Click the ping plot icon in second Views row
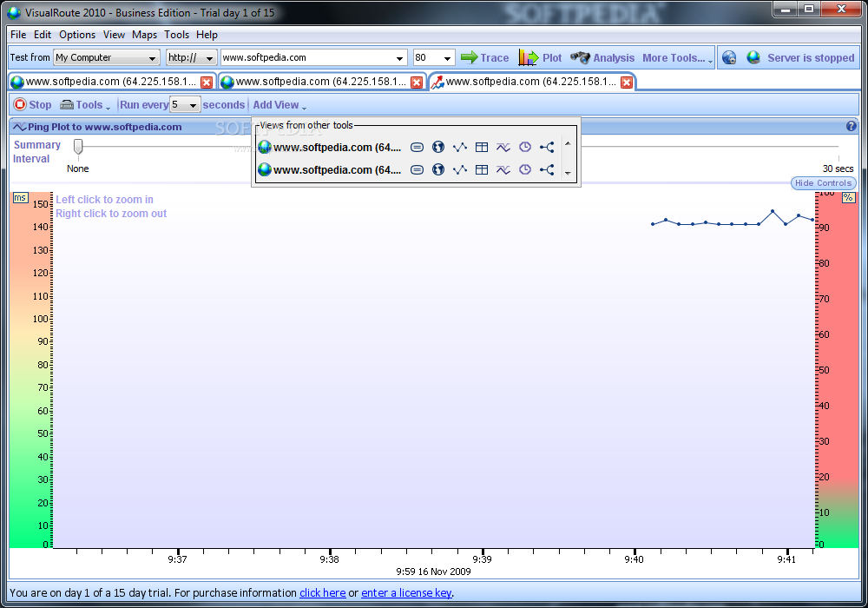The width and height of the screenshot is (868, 608). (x=503, y=170)
